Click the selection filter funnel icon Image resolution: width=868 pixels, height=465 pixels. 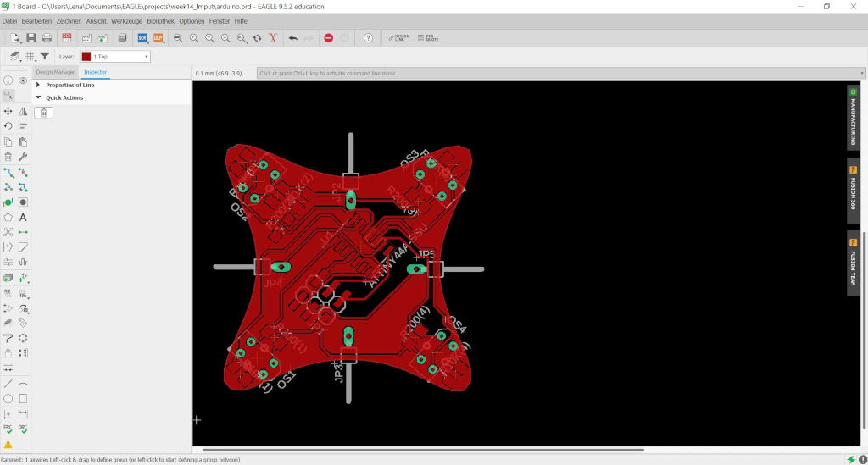point(45,57)
